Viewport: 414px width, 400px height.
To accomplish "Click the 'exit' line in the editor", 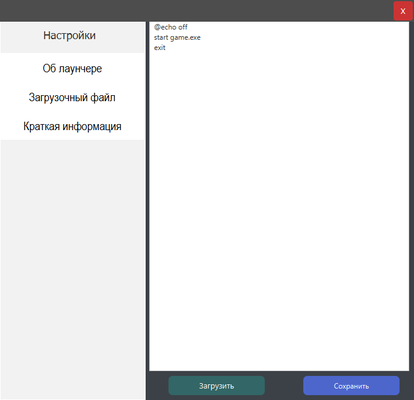I will coord(160,48).
